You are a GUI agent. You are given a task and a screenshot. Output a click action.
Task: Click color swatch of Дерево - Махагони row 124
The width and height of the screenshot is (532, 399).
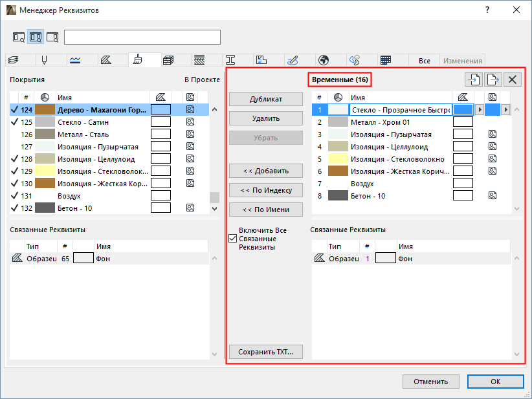[45, 109]
